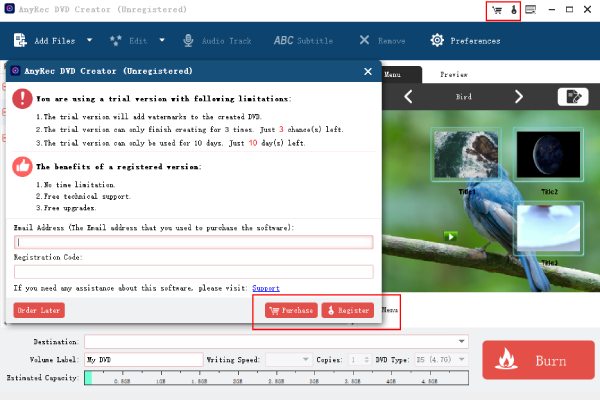600x400 pixels.
Task: Expand the Add Files dropdown arrow
Action: tap(89, 40)
